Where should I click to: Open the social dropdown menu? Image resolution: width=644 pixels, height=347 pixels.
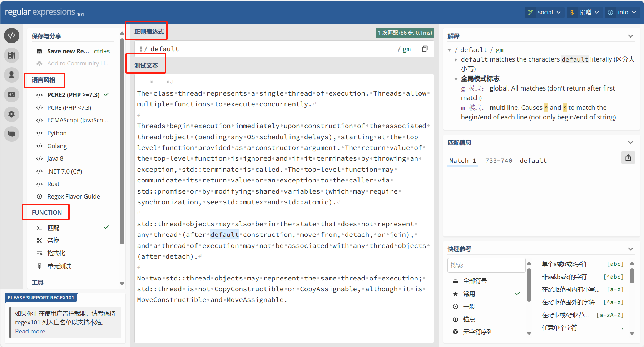tap(545, 12)
